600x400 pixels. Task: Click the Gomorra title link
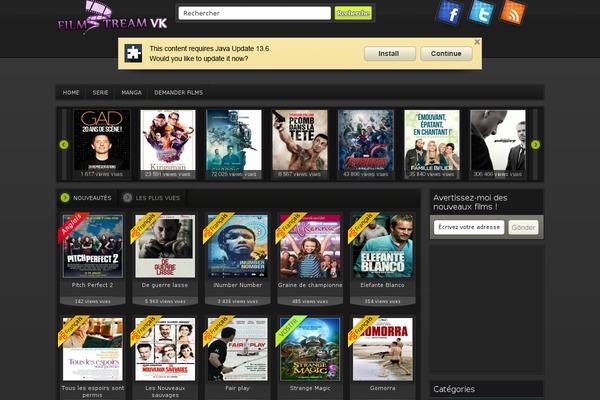(383, 388)
